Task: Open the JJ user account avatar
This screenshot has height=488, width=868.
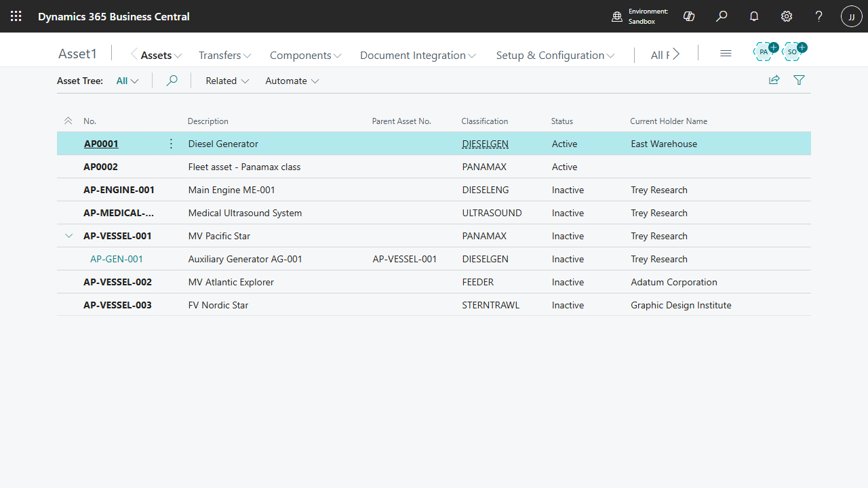Action: (852, 16)
